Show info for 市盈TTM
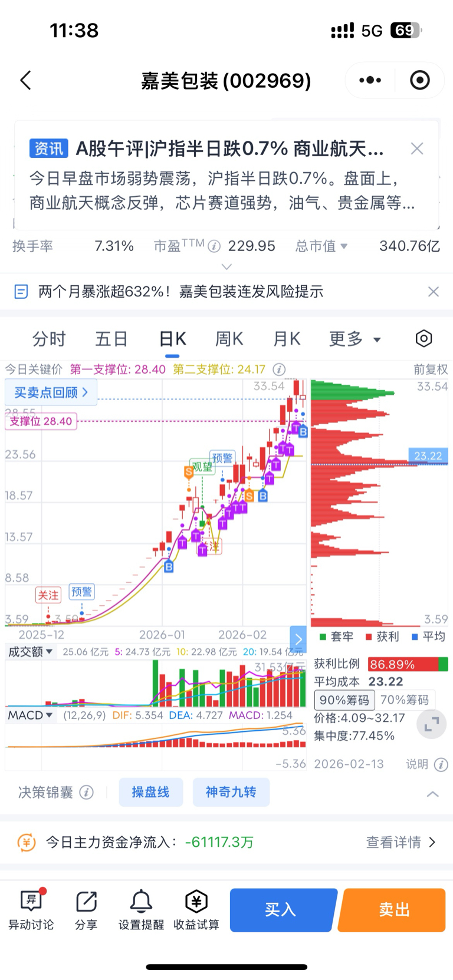The image size is (453, 980). (x=214, y=246)
